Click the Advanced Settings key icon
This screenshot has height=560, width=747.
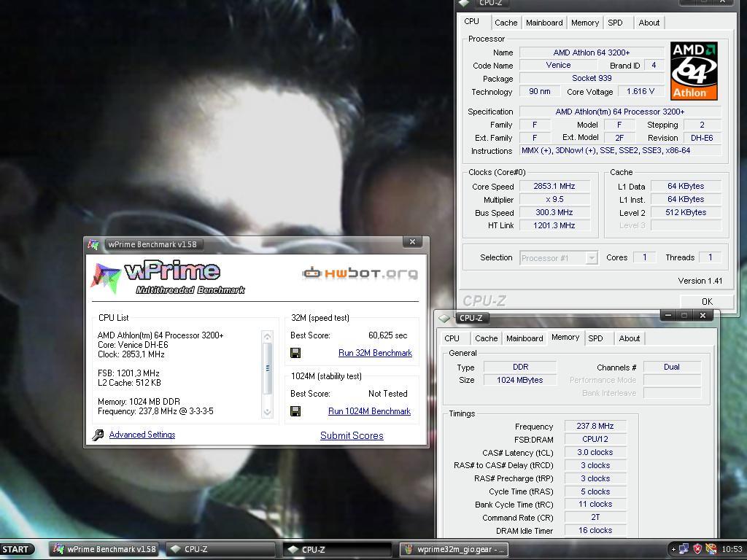(x=98, y=435)
